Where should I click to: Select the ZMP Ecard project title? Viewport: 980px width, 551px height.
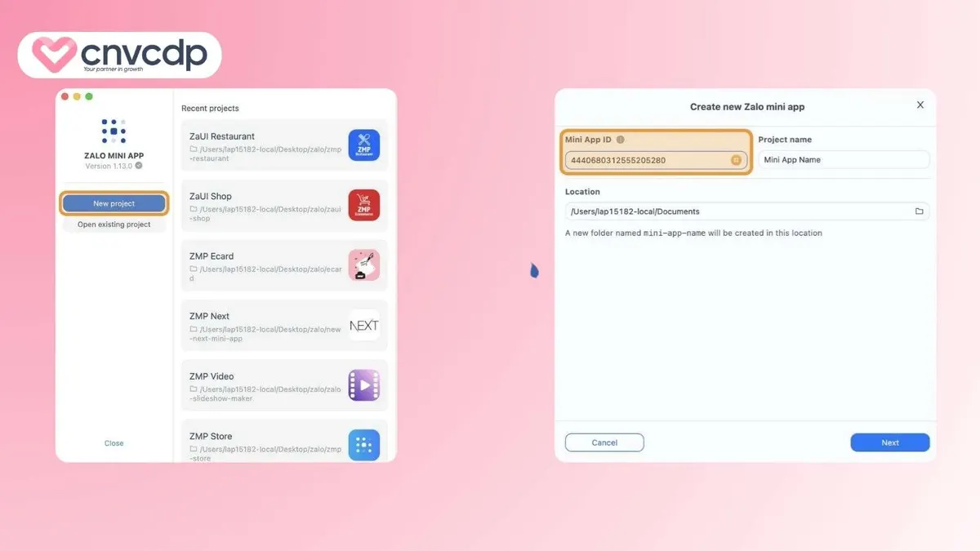(x=212, y=256)
